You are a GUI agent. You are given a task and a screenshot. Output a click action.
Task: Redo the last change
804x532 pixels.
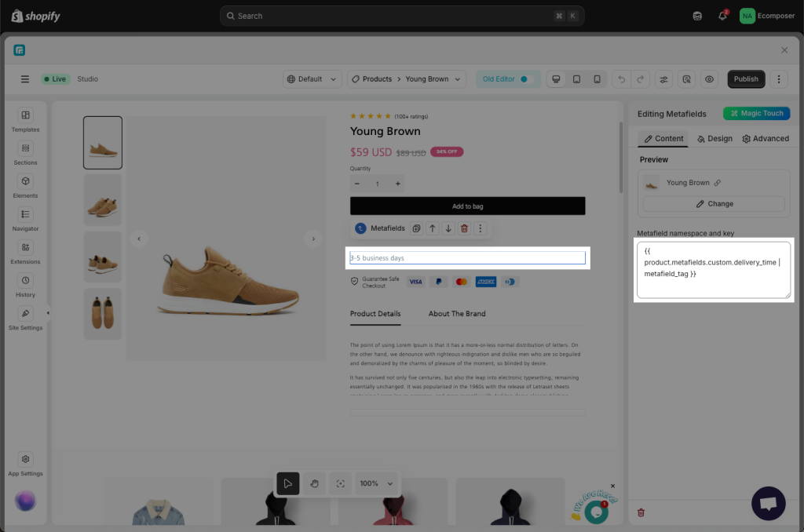pyautogui.click(x=641, y=79)
